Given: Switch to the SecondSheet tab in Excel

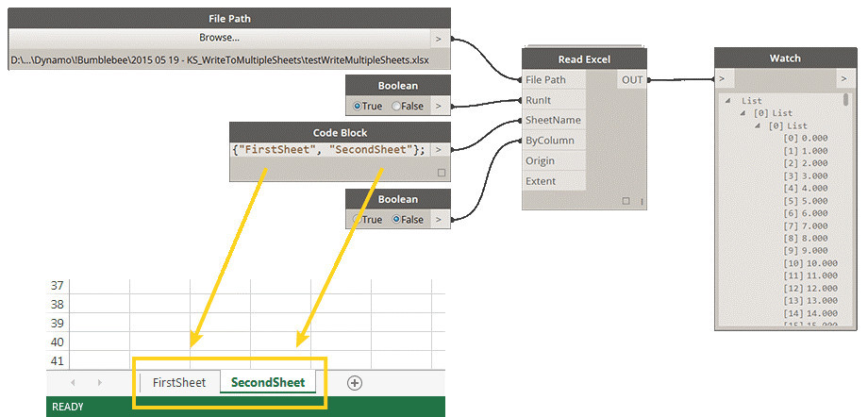Looking at the screenshot, I should click(x=268, y=383).
